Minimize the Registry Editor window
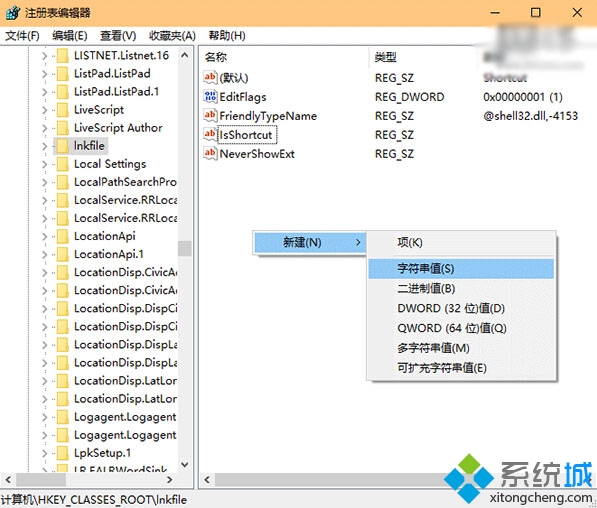Screen dimensions: 597x508 [495, 13]
